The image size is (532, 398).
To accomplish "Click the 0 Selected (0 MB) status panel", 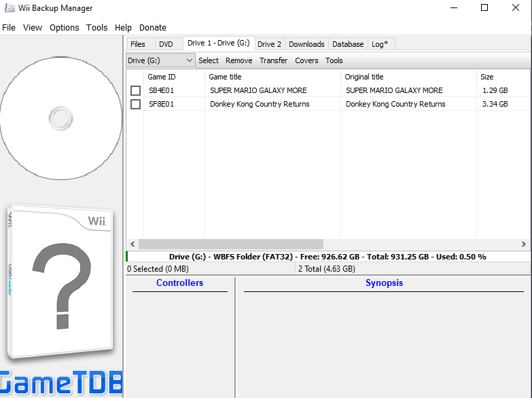I will [x=211, y=269].
